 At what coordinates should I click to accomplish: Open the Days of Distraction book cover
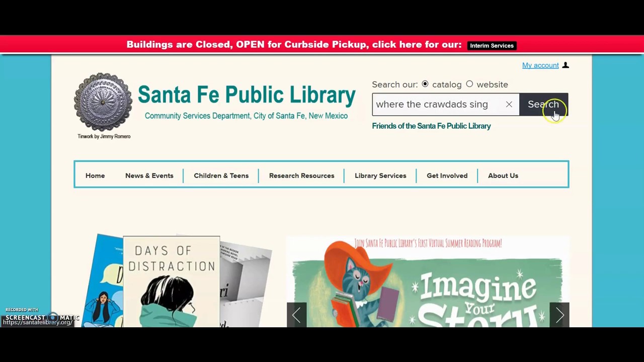(171, 282)
